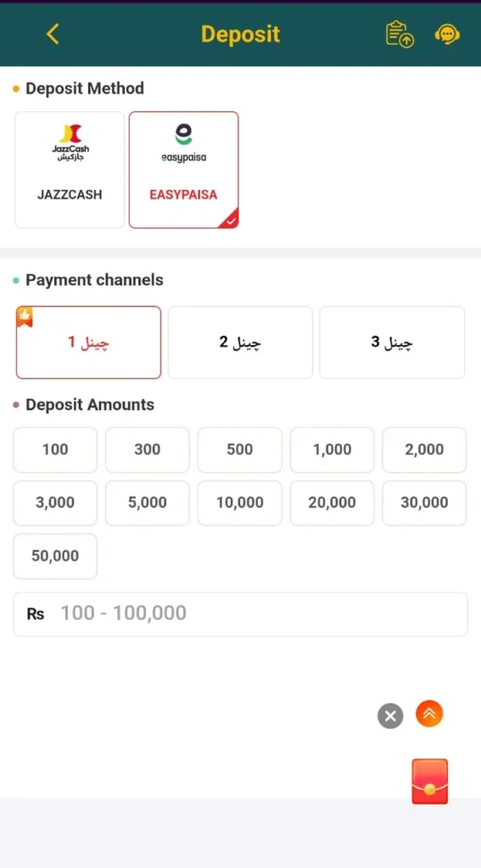Select EASYPAISA deposit method
481x868 pixels.
point(183,170)
